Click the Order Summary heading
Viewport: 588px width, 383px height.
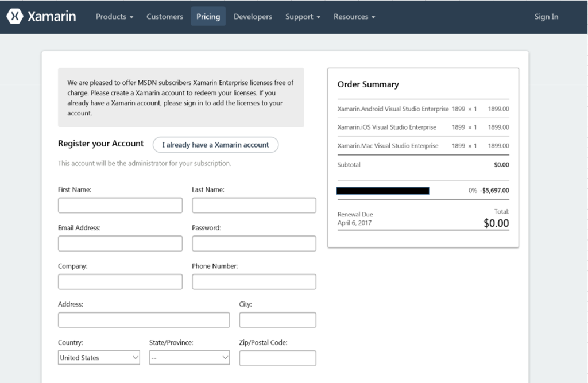(368, 84)
